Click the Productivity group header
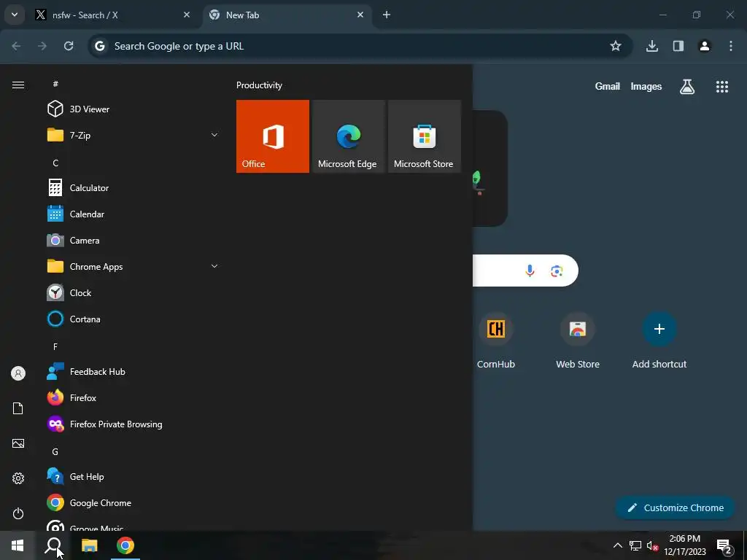Viewport: 747px width, 560px height. (259, 85)
